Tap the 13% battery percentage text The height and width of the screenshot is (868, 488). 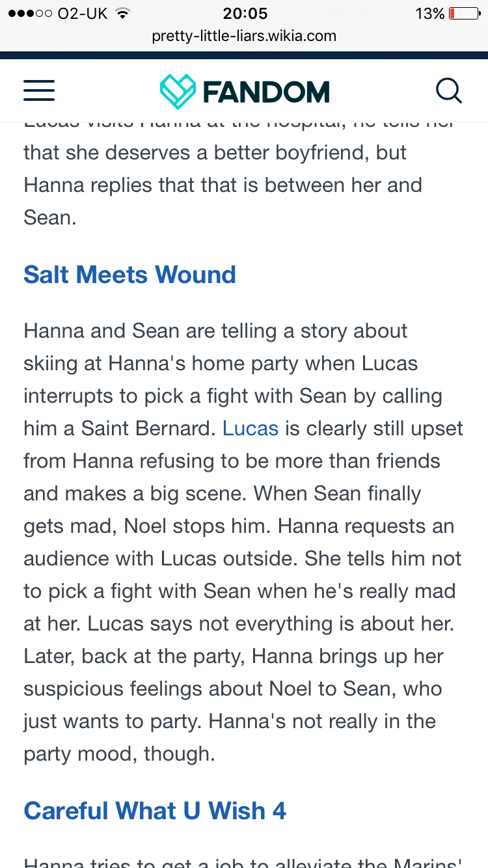coord(429,14)
